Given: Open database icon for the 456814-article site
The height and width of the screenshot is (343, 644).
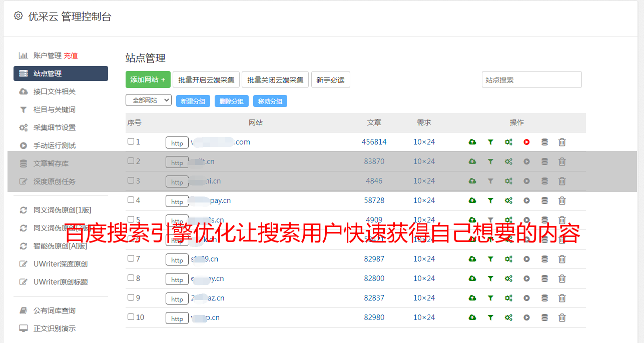Looking at the screenshot, I should (x=544, y=142).
